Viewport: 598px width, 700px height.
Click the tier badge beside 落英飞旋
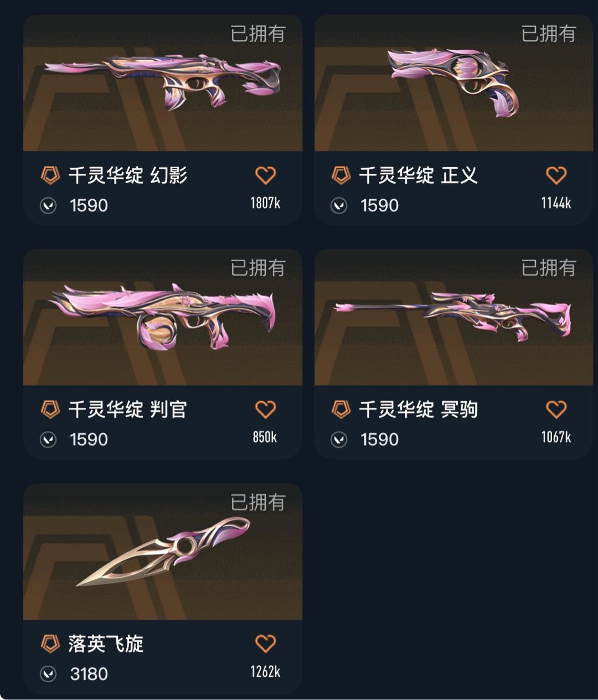click(x=50, y=644)
